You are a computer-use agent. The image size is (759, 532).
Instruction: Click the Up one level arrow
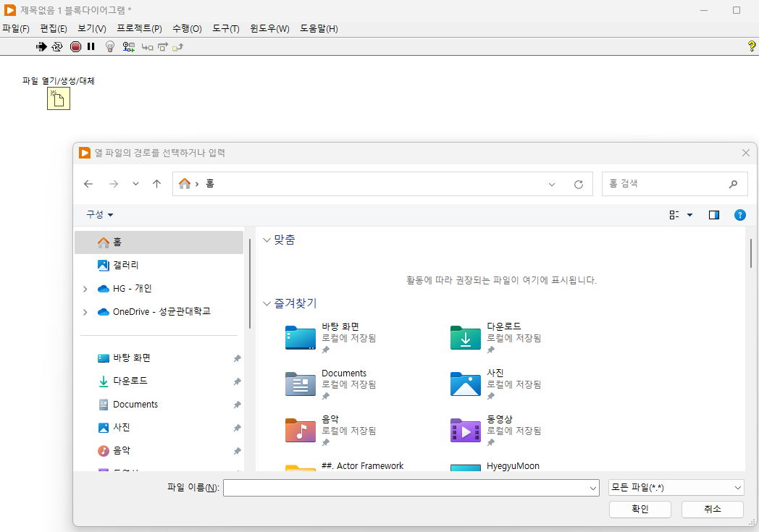[156, 184]
